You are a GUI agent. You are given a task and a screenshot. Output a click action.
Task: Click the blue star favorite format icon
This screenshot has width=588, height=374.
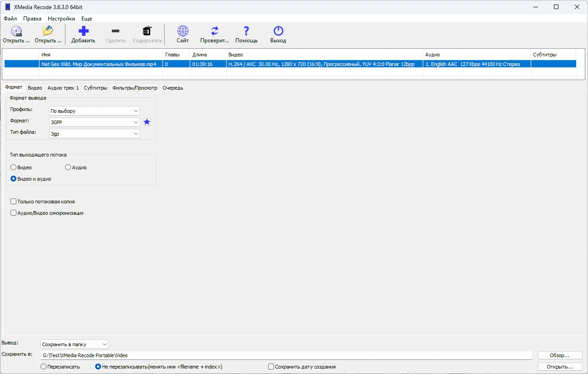click(x=147, y=122)
